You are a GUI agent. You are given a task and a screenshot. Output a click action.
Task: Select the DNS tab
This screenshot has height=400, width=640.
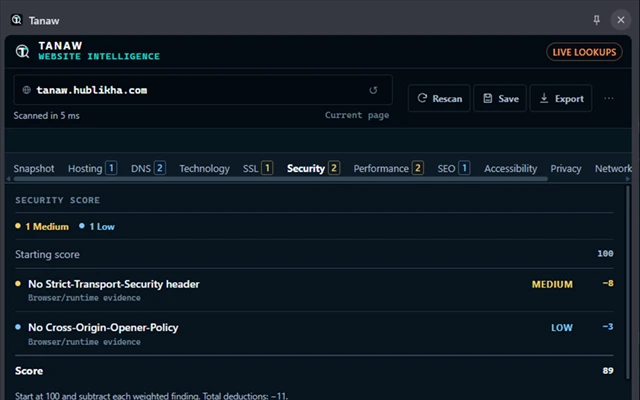[x=148, y=169]
